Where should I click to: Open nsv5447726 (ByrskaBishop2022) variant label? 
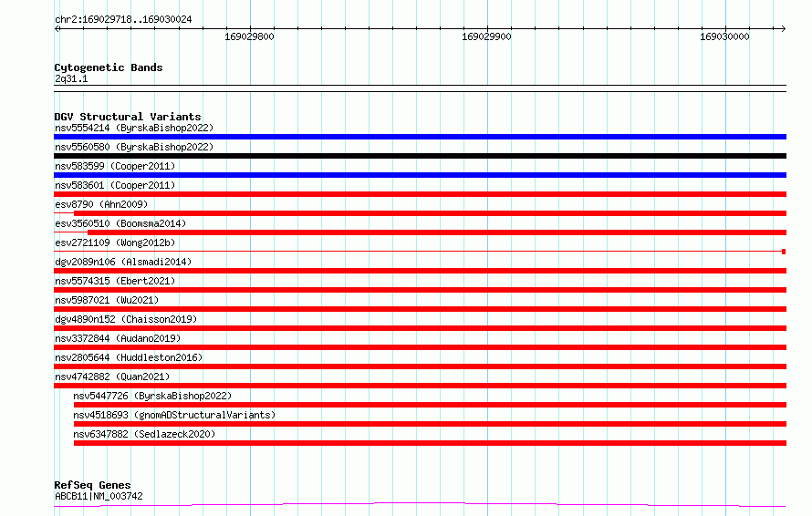(152, 396)
